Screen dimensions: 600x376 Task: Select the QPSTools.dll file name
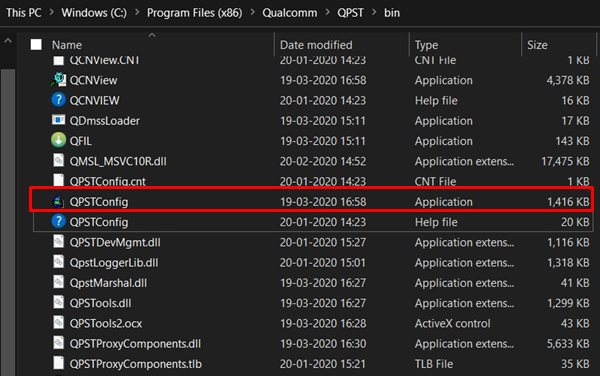point(100,303)
